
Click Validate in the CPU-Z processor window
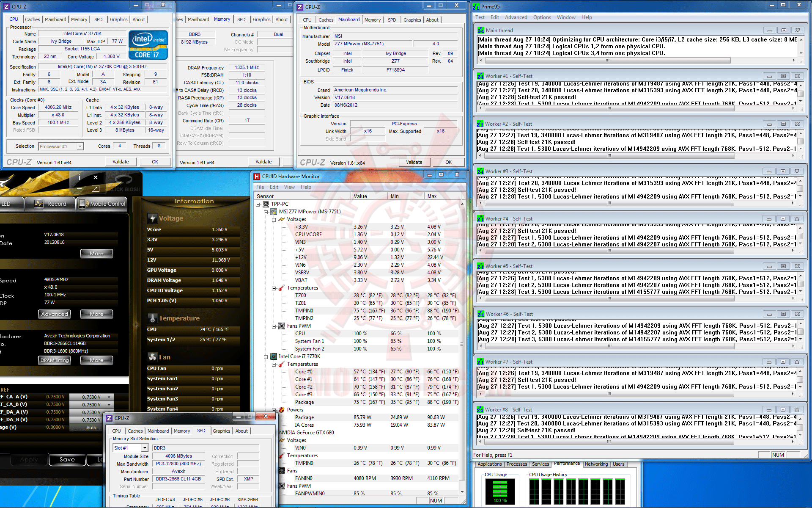pos(121,162)
